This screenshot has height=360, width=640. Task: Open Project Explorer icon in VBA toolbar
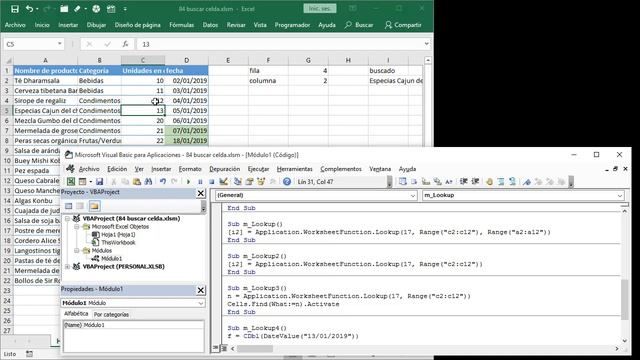tap(238, 182)
